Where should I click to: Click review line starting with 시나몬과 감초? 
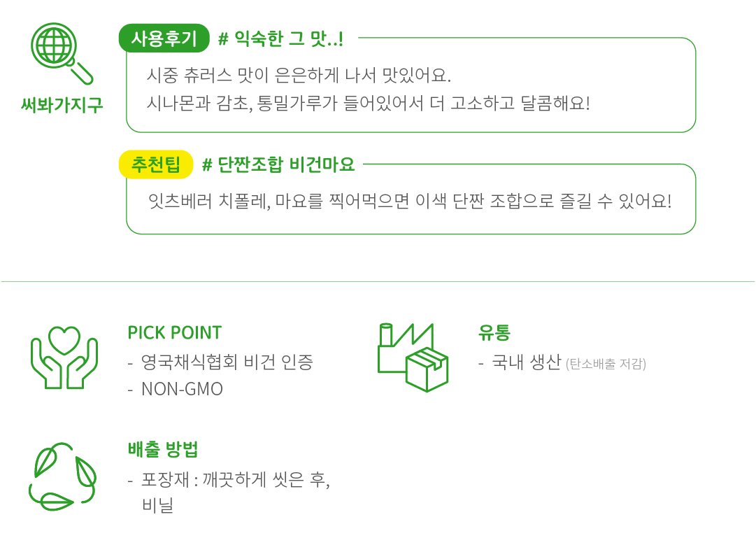368,104
